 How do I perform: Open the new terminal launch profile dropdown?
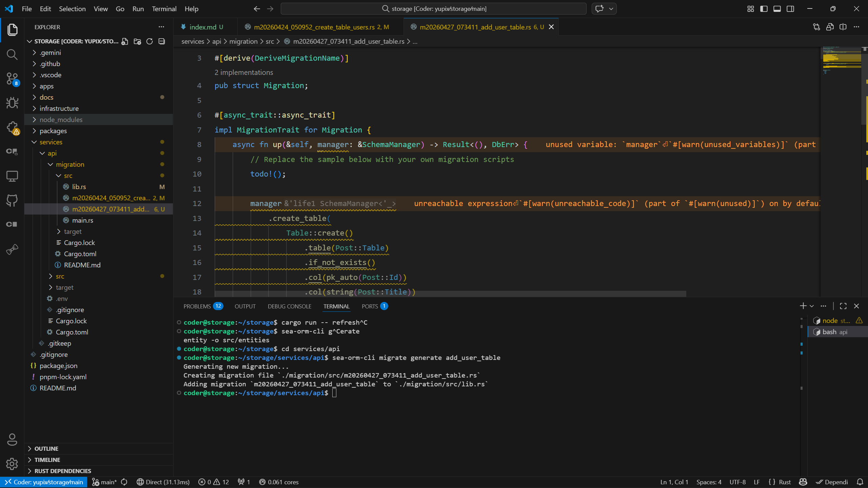click(812, 306)
